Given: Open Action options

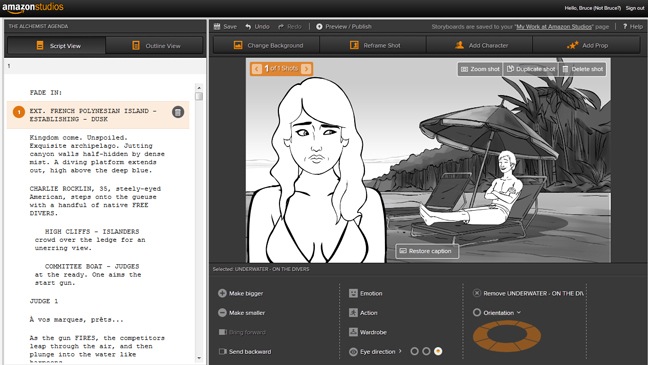Looking at the screenshot, I should [363, 313].
